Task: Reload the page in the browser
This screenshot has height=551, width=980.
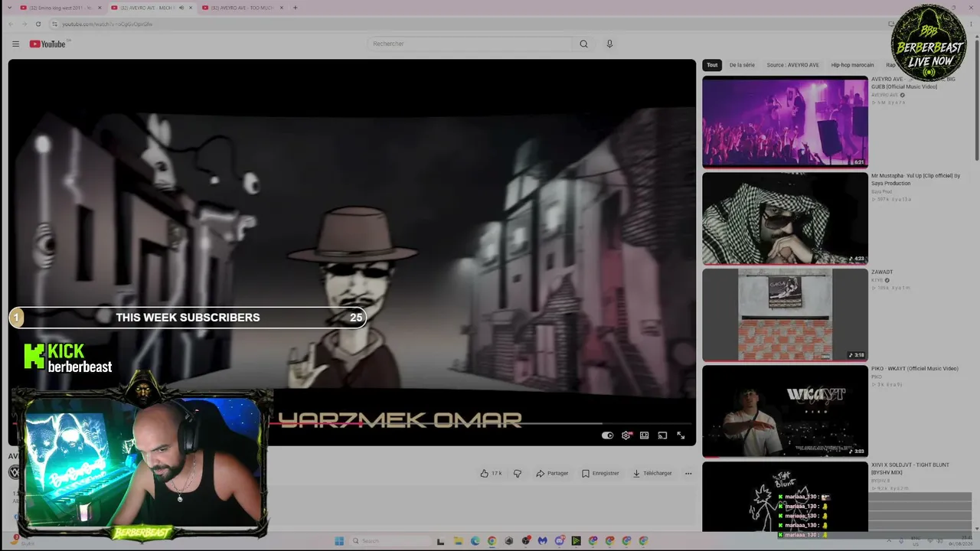Action: point(38,24)
